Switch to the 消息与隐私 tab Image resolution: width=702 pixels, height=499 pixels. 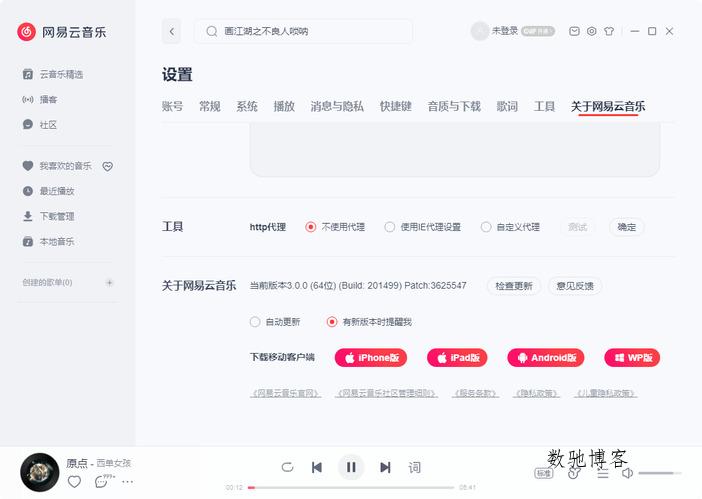[x=337, y=107]
